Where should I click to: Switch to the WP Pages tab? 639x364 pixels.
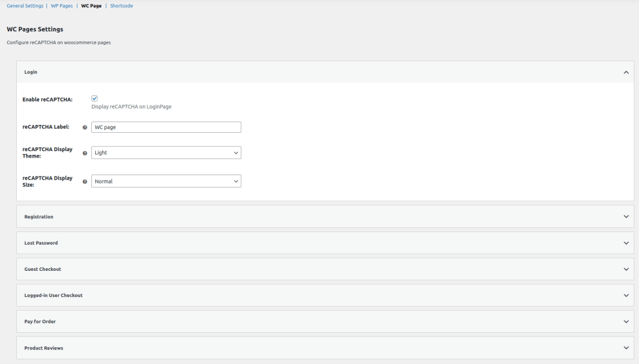click(62, 6)
